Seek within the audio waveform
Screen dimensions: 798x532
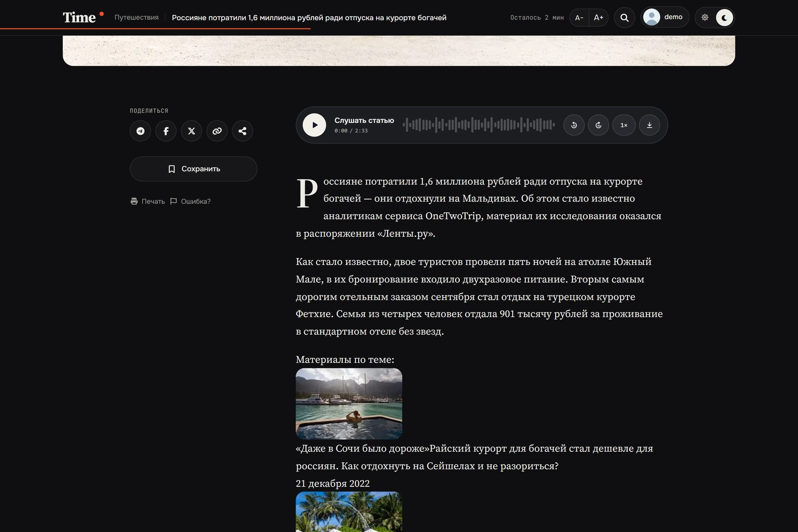[x=479, y=125]
